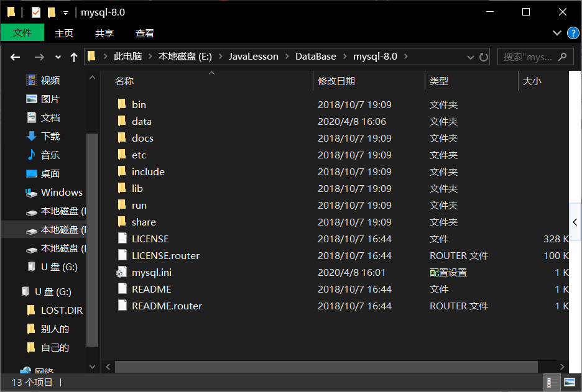Click the navigation pane scroll down arrow
The image size is (582, 392).
pos(92,367)
